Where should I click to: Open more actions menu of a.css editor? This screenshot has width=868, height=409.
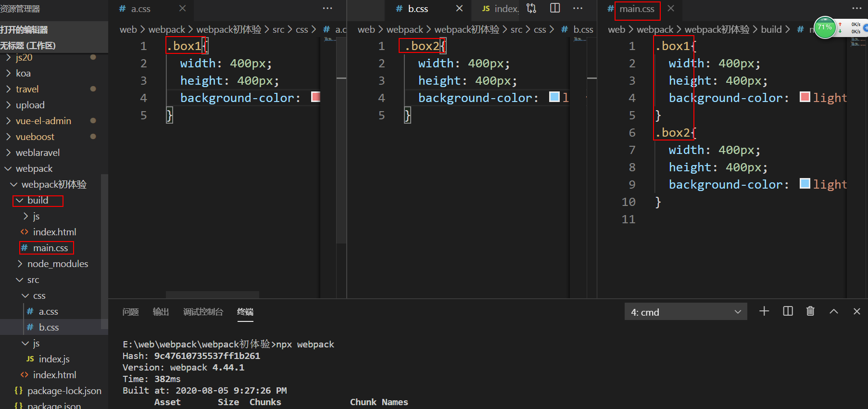[327, 8]
